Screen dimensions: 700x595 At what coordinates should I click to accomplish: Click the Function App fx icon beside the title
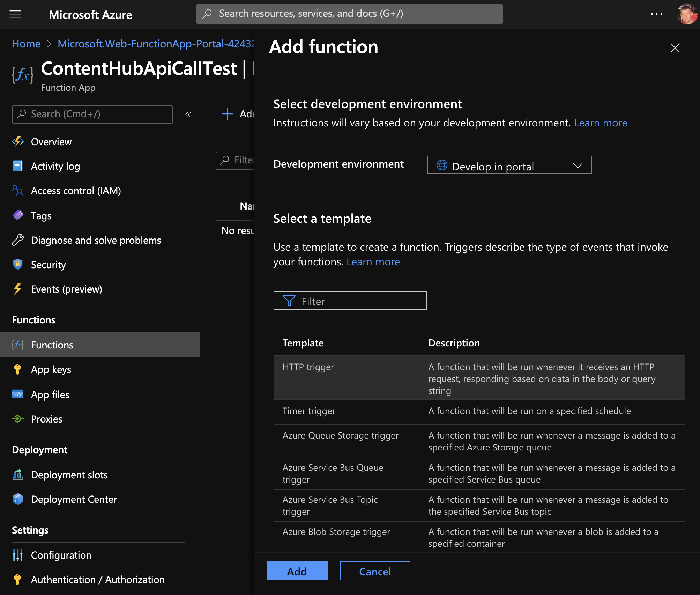click(x=23, y=74)
